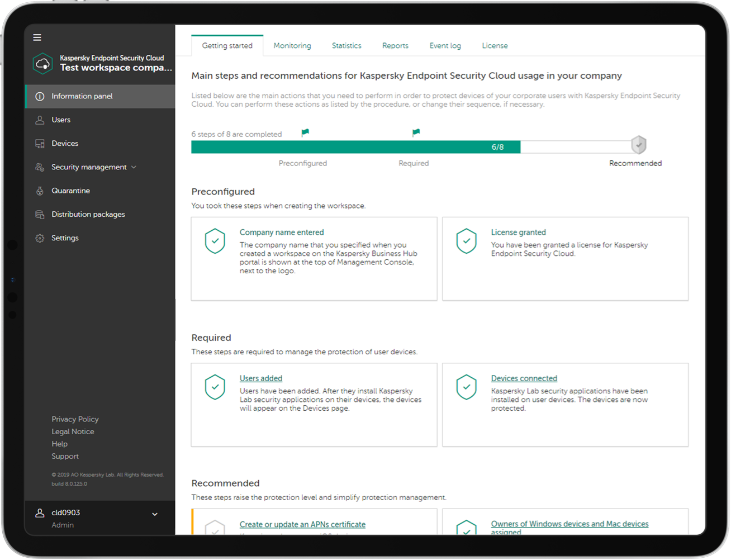731x560 pixels.
Task: Open the Event log tab
Action: click(445, 46)
